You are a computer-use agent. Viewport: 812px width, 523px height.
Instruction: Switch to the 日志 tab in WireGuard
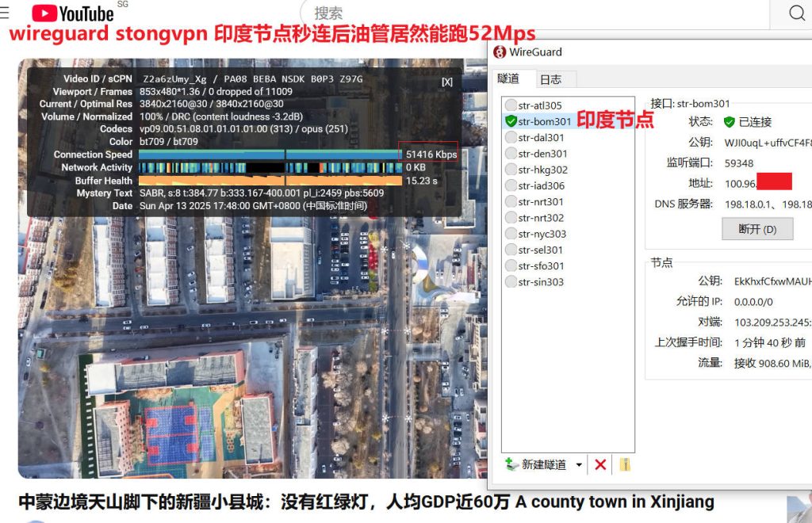click(550, 80)
